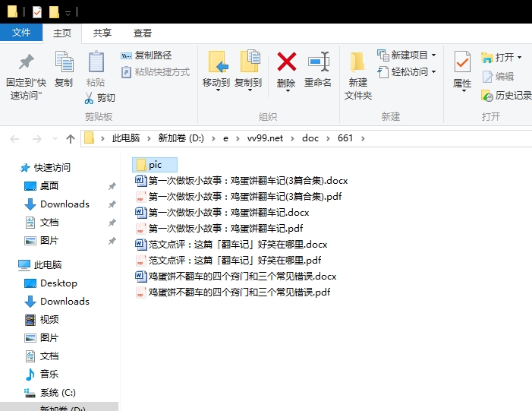Expand chevron after 新加卷 (D:) in address bar
The height and width of the screenshot is (411, 532).
(x=213, y=138)
